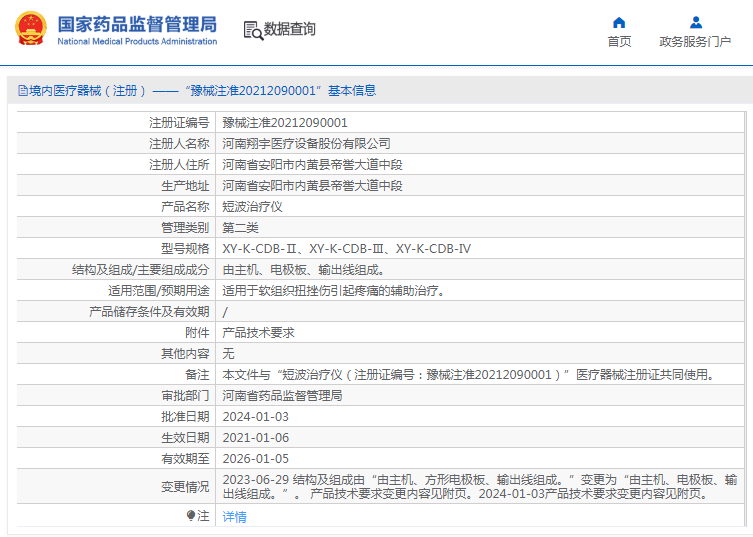
Task: Click the 首页 home icon
Action: (619, 23)
